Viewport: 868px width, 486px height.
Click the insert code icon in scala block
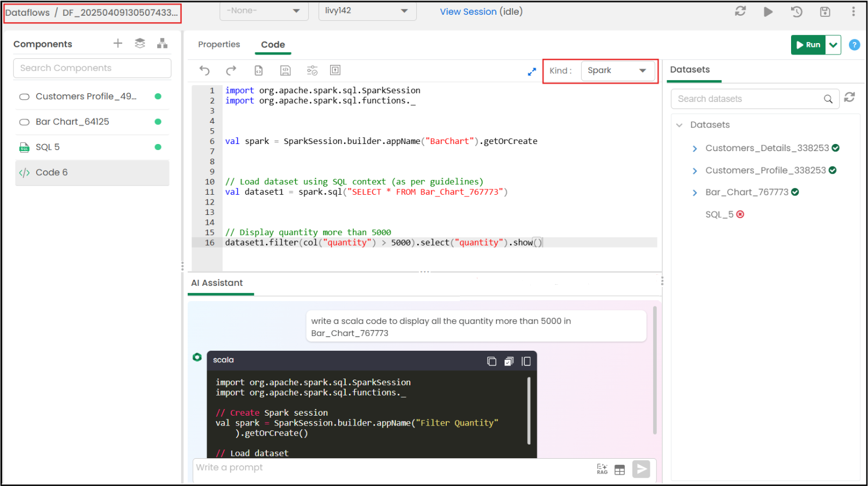click(x=509, y=361)
